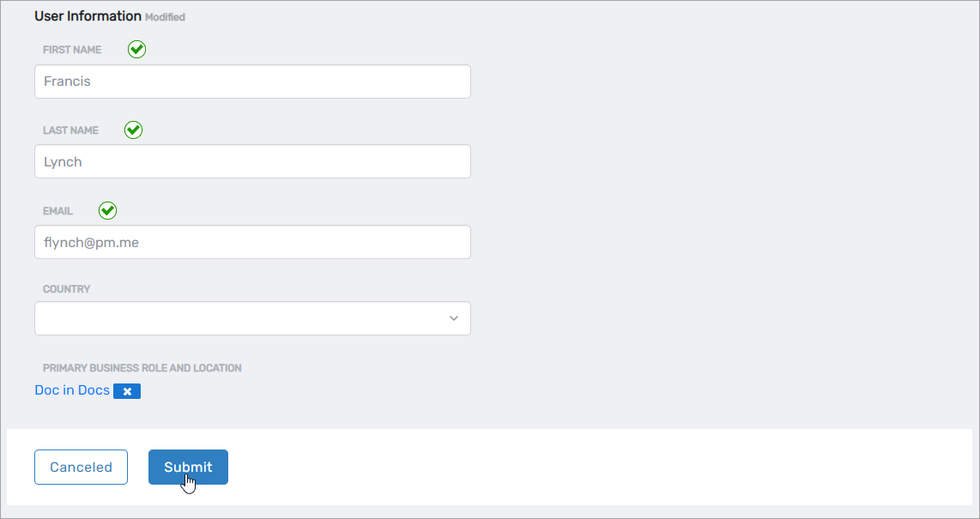Viewport: 980px width, 519px height.
Task: Click the COUNTRY field label
Action: point(66,289)
